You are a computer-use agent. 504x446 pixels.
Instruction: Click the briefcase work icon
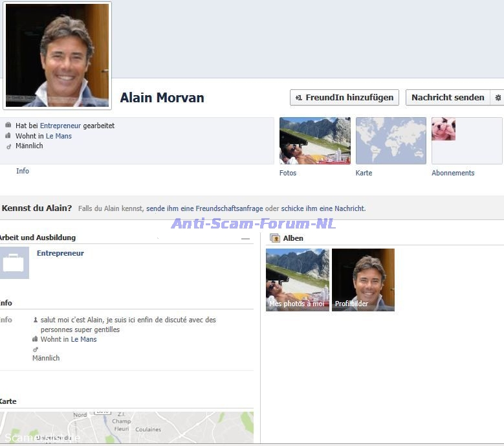point(14,263)
